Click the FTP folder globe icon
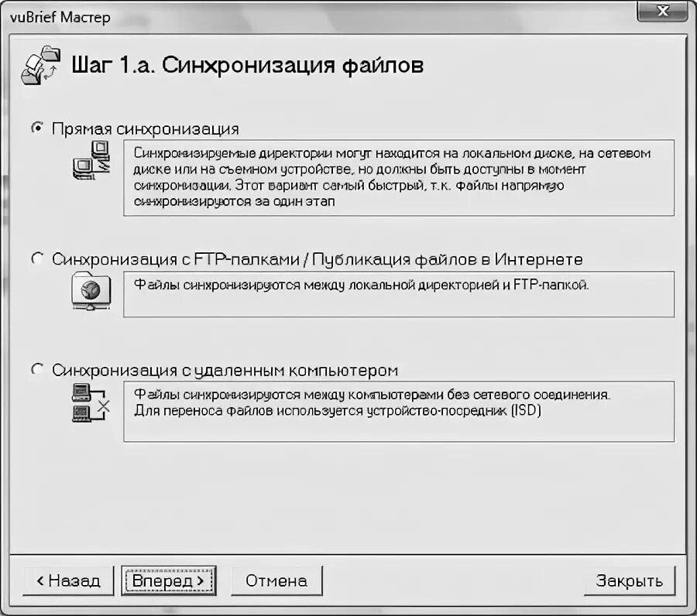Image resolution: width=697 pixels, height=616 pixels. coord(91,290)
